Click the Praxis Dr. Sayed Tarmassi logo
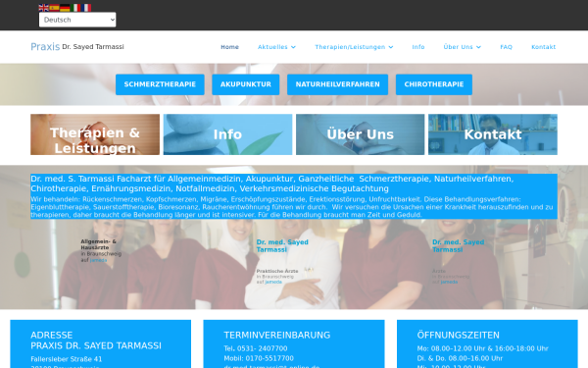Viewport: 588px width, 368px height. 77,47
